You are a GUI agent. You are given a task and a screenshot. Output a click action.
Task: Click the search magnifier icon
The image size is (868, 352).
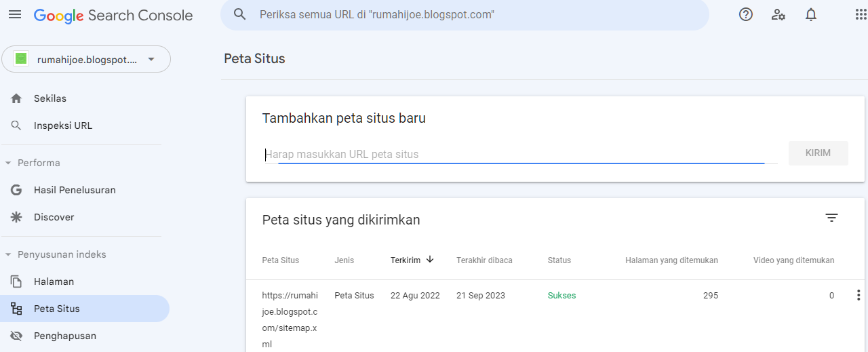[x=239, y=14]
